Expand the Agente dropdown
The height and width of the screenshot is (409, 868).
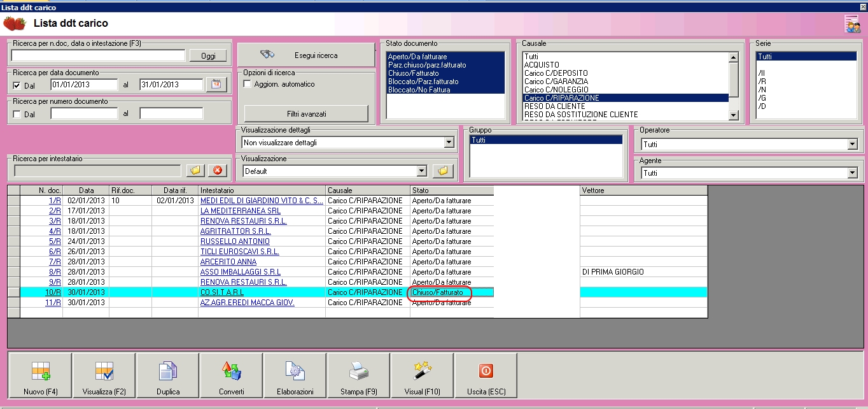pos(853,173)
